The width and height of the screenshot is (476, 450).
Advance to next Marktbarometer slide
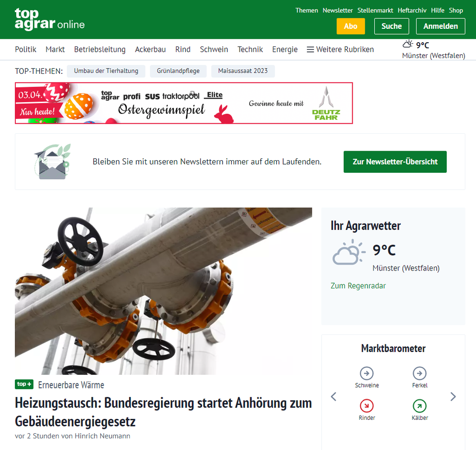pyautogui.click(x=453, y=396)
